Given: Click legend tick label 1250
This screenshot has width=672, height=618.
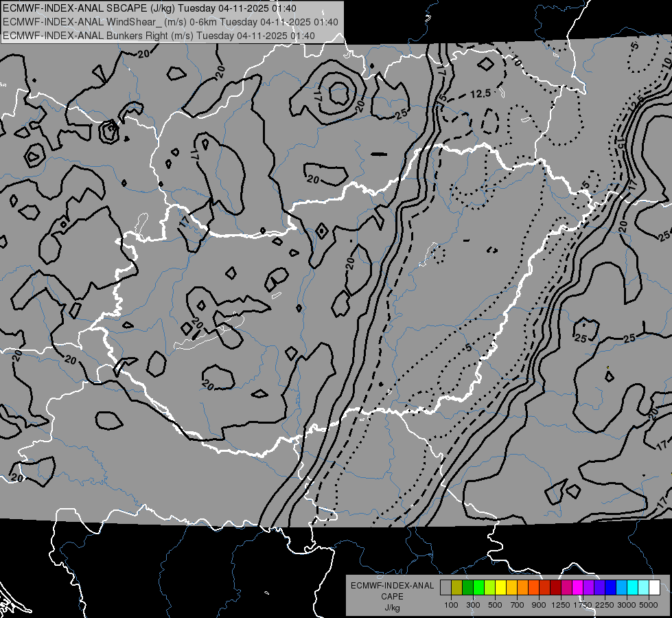Looking at the screenshot, I should (x=561, y=605).
